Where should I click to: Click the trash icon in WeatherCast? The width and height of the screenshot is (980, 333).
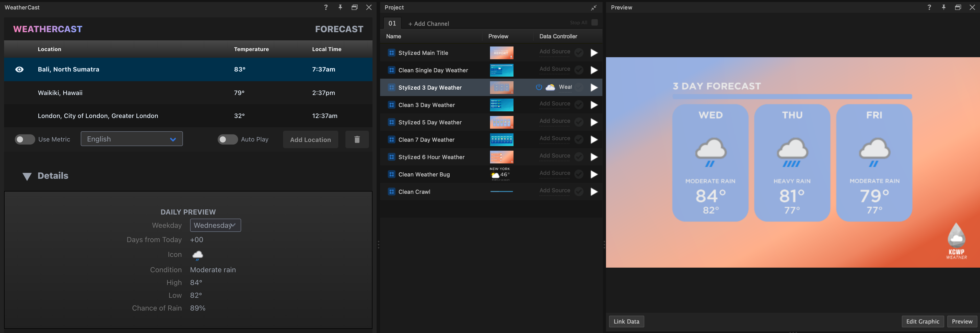point(357,139)
